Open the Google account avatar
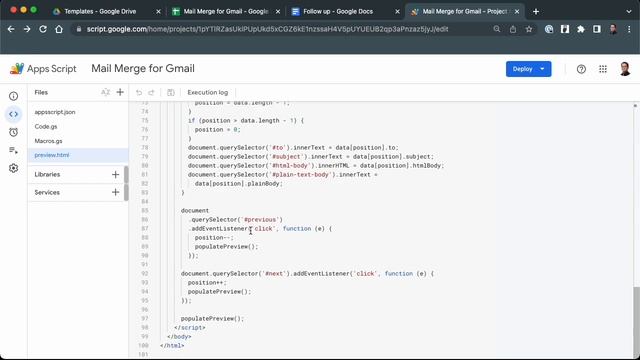640x360 pixels. click(x=625, y=69)
